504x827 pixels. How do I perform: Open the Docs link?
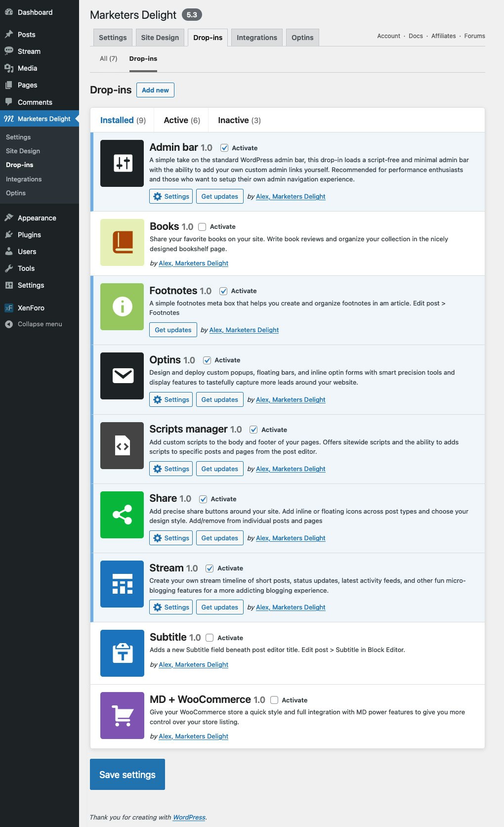(x=416, y=36)
